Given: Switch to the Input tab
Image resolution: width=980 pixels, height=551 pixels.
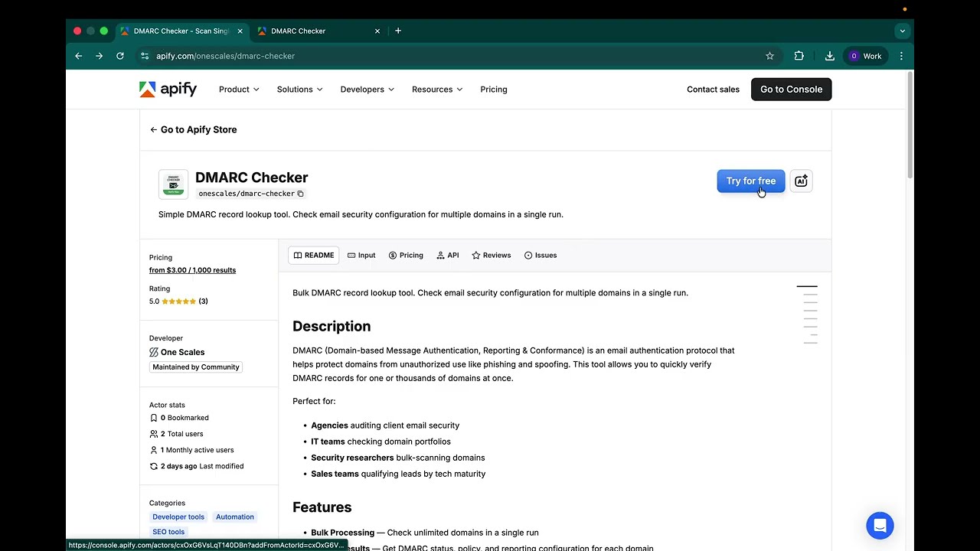Looking at the screenshot, I should coord(361,256).
